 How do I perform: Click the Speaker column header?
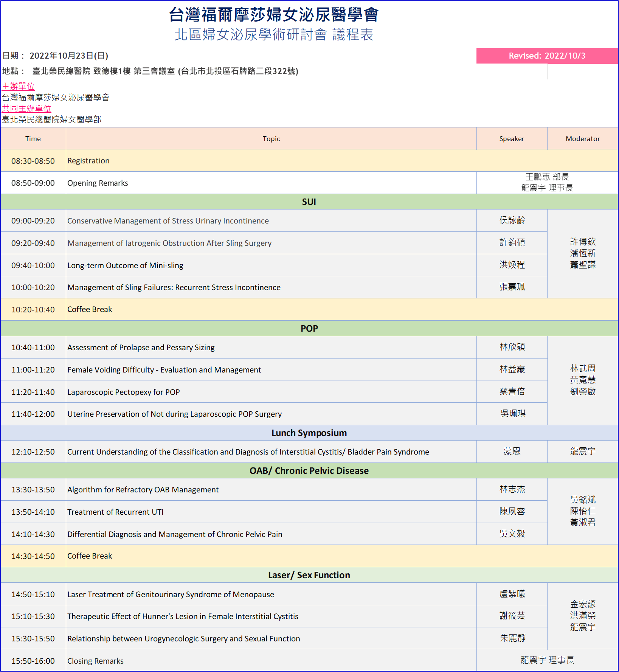click(512, 139)
